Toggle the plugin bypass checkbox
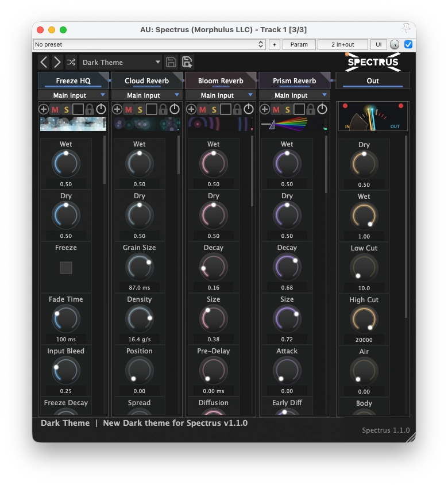The image size is (448, 485). point(408,45)
